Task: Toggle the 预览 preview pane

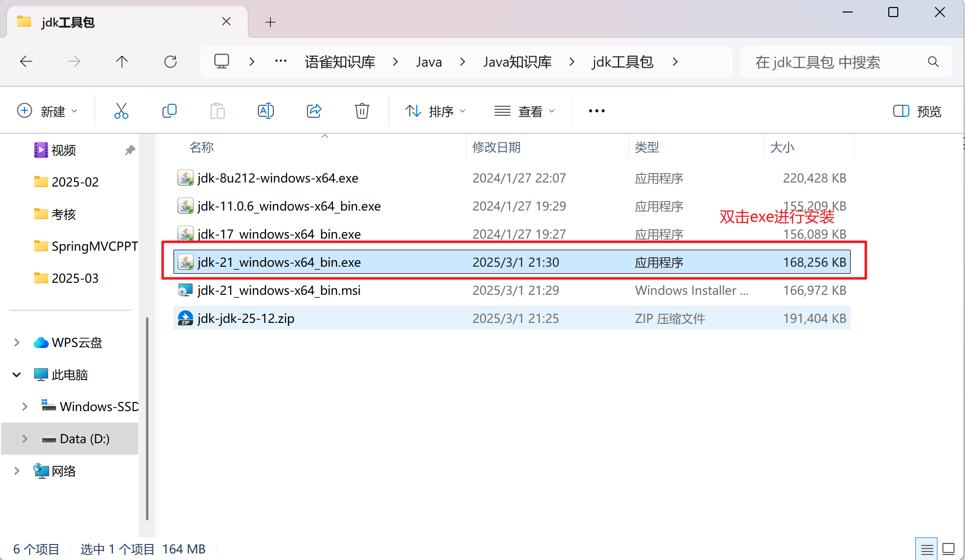Action: tap(918, 111)
